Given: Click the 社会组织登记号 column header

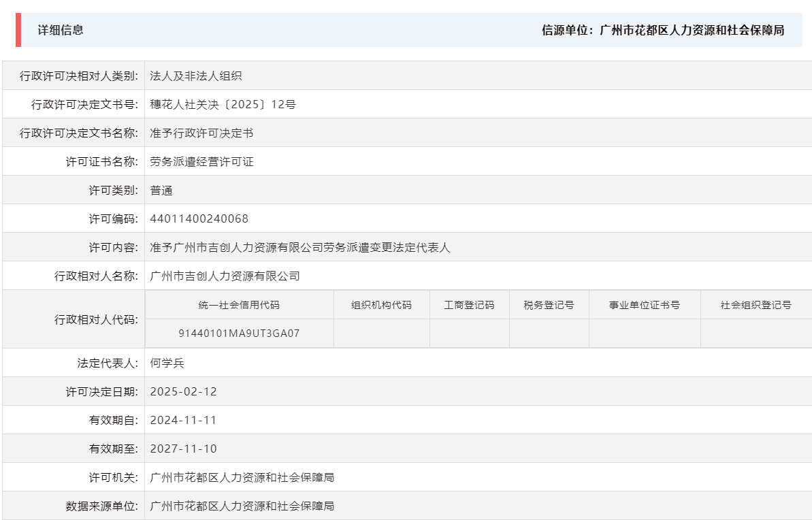Looking at the screenshot, I should pyautogui.click(x=755, y=304).
